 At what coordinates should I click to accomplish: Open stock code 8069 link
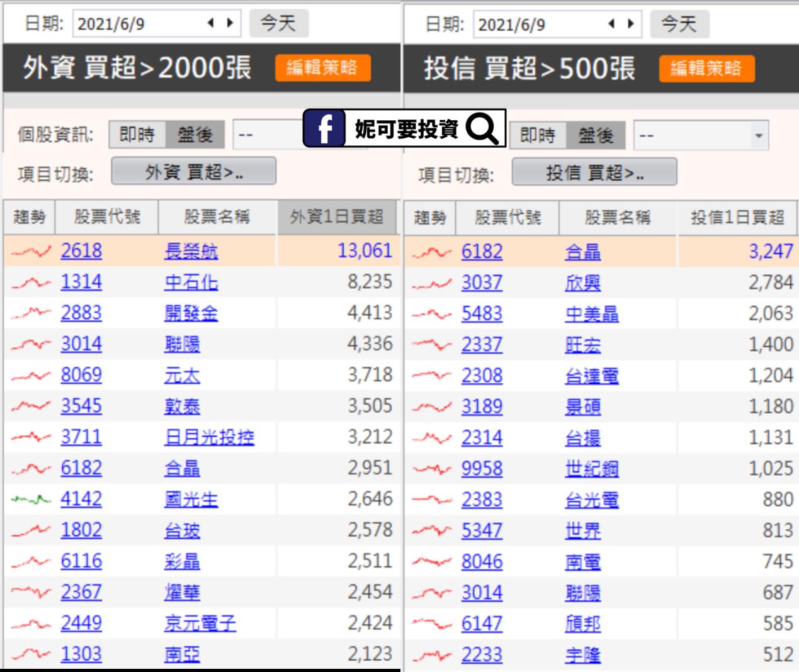tap(81, 375)
